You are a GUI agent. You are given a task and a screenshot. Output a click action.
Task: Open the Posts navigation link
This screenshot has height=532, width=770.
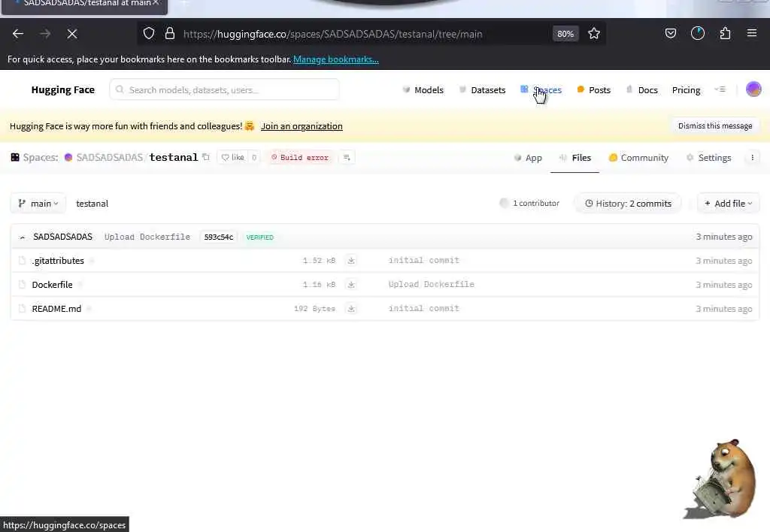click(594, 90)
